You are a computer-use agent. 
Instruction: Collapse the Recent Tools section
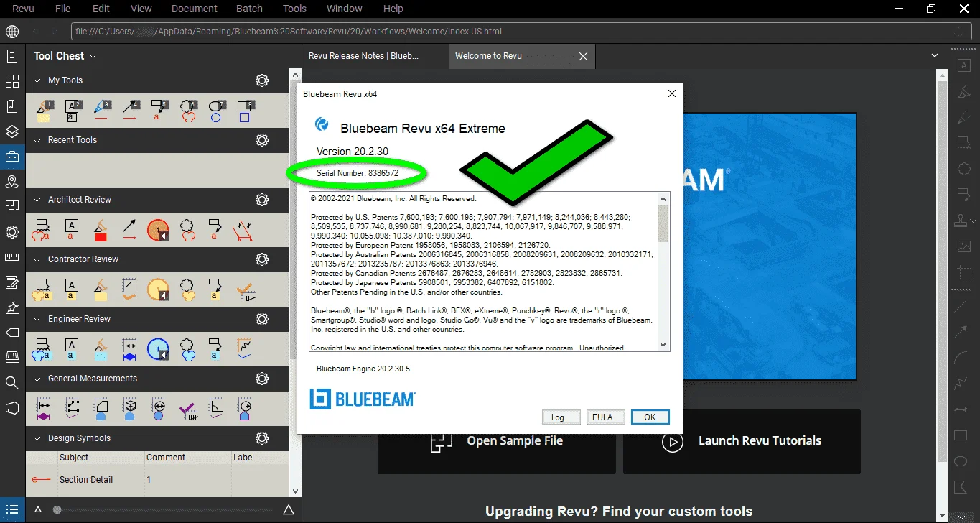[38, 140]
